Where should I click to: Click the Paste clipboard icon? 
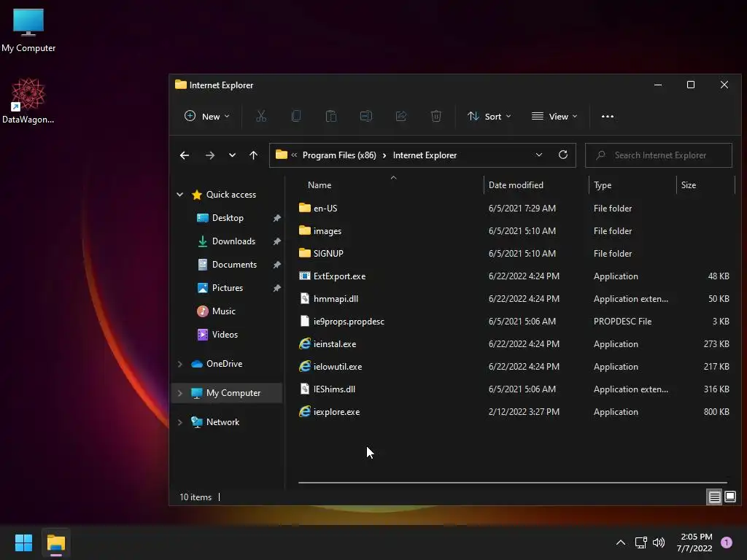pos(330,116)
